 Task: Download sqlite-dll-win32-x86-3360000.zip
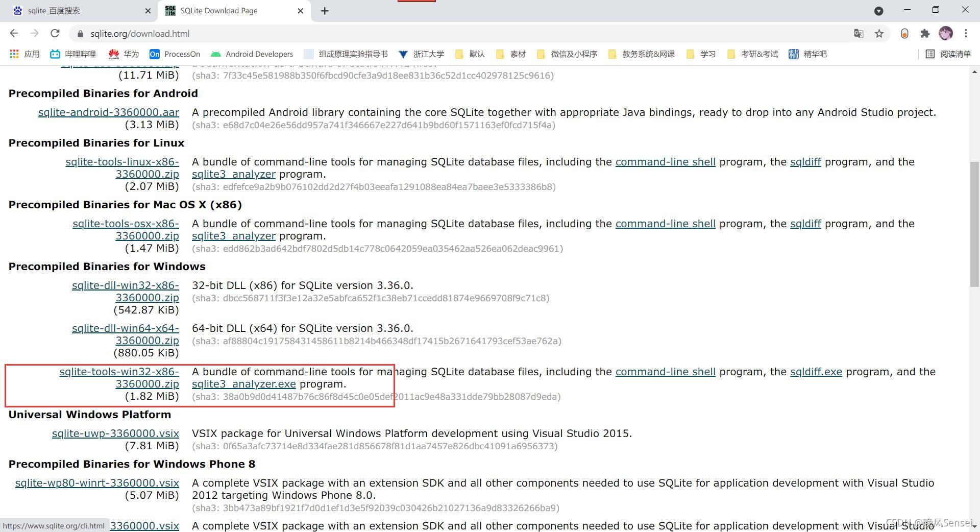click(x=126, y=292)
